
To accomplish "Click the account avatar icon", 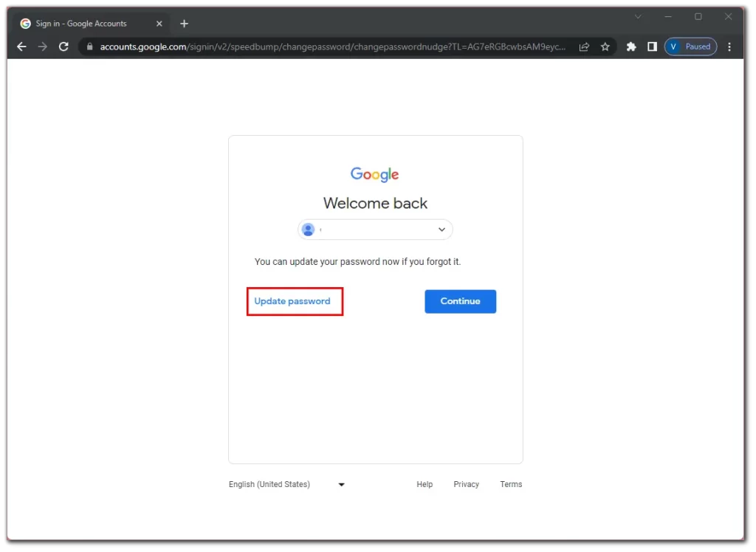I will pyautogui.click(x=309, y=230).
